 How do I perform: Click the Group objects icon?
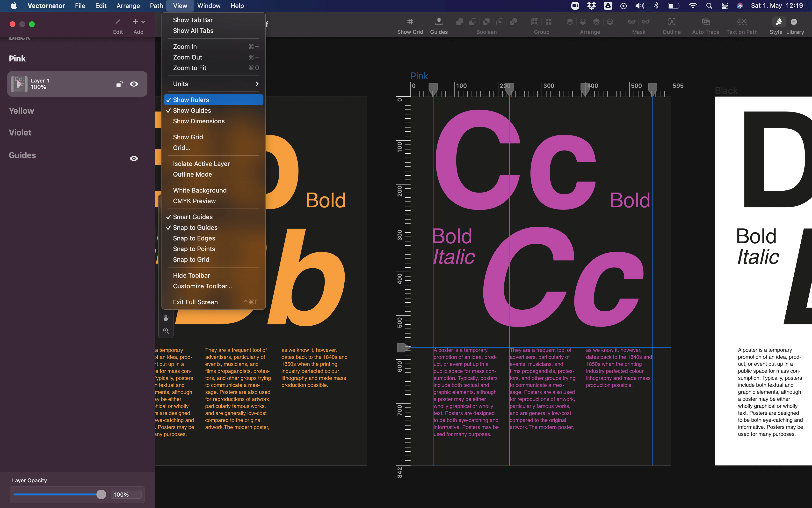click(x=535, y=22)
